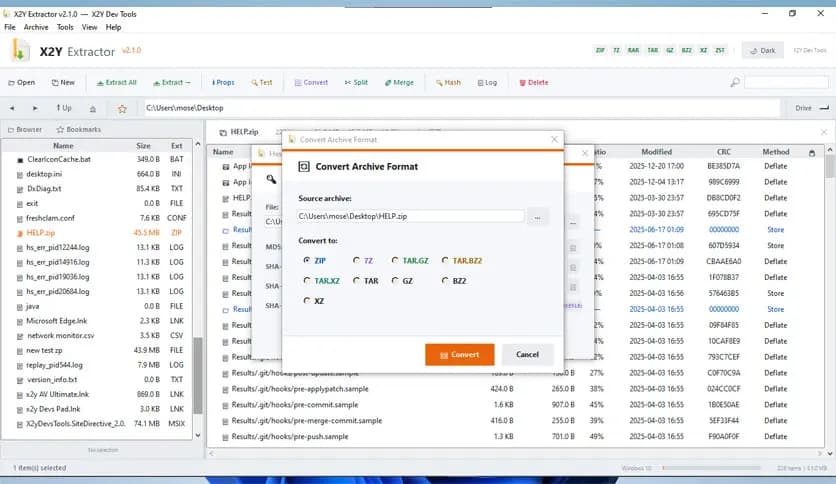
Task: Sort the browser list by Size column
Action: (x=143, y=146)
